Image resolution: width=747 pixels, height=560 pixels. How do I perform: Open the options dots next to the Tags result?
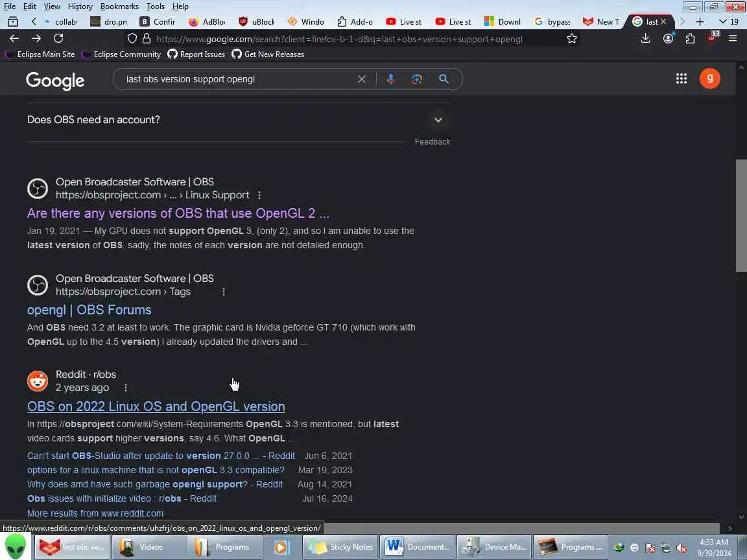tap(224, 292)
